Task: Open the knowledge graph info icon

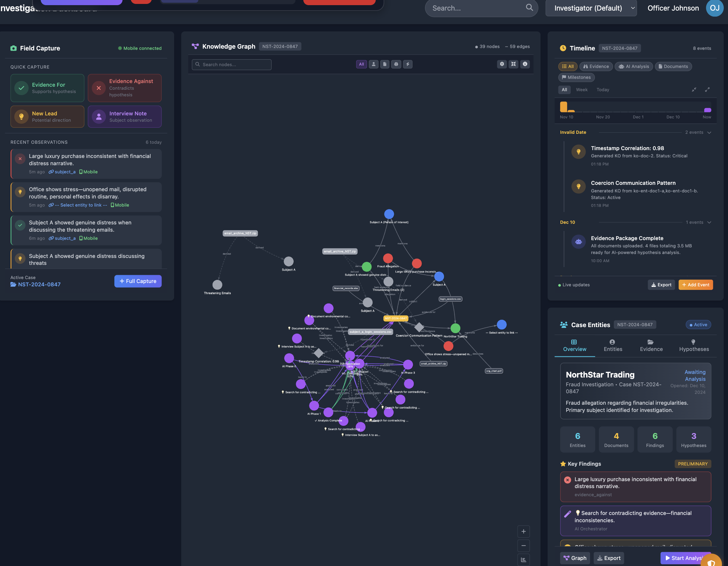Action: [525, 64]
